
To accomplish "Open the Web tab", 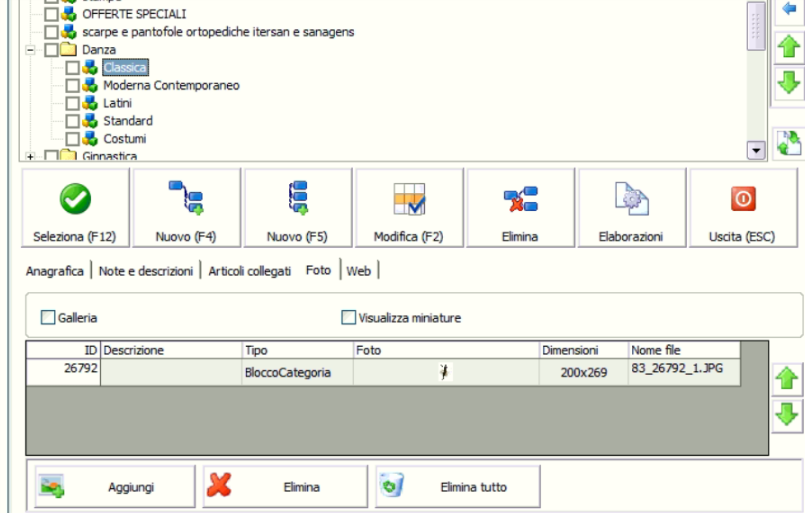I will pyautogui.click(x=358, y=271).
